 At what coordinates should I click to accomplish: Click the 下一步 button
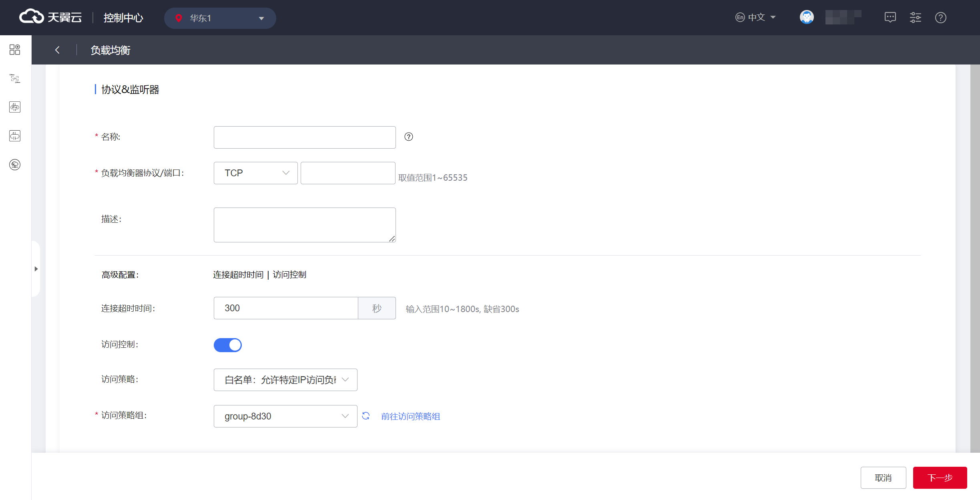(x=940, y=478)
